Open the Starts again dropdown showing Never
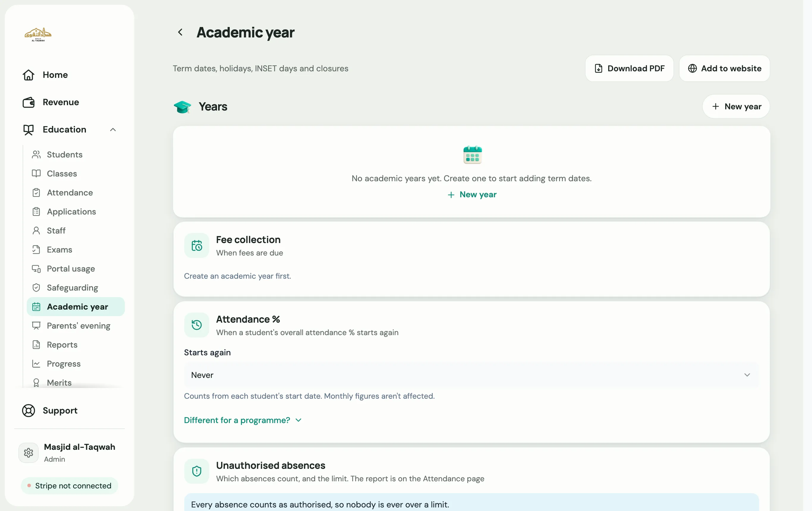Image resolution: width=812 pixels, height=511 pixels. tap(471, 375)
